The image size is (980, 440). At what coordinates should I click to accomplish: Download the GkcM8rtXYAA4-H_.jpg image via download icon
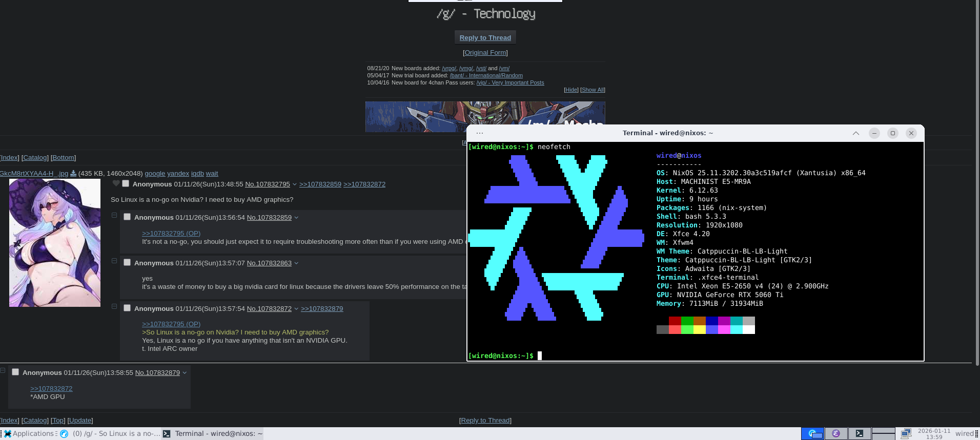tap(73, 173)
